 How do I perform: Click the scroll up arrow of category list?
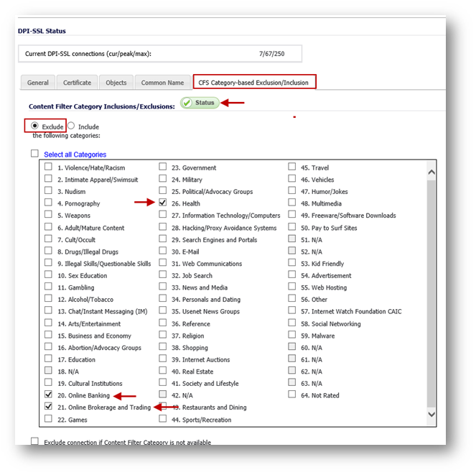pos(431,172)
